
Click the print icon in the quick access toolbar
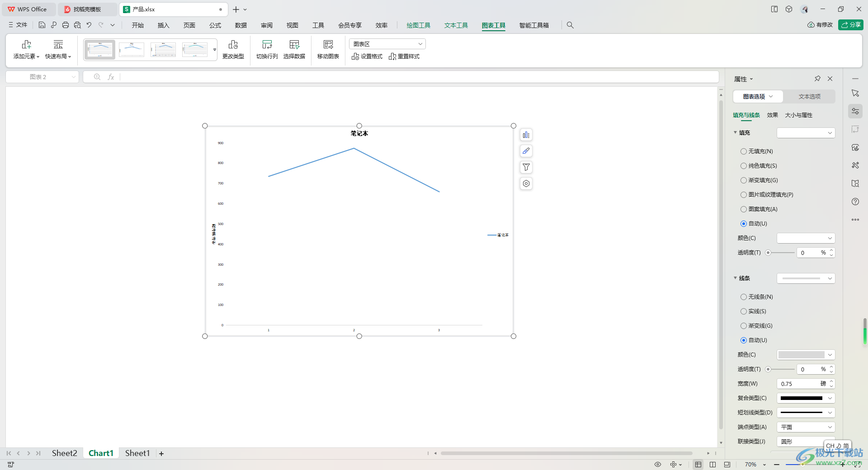pyautogui.click(x=66, y=25)
